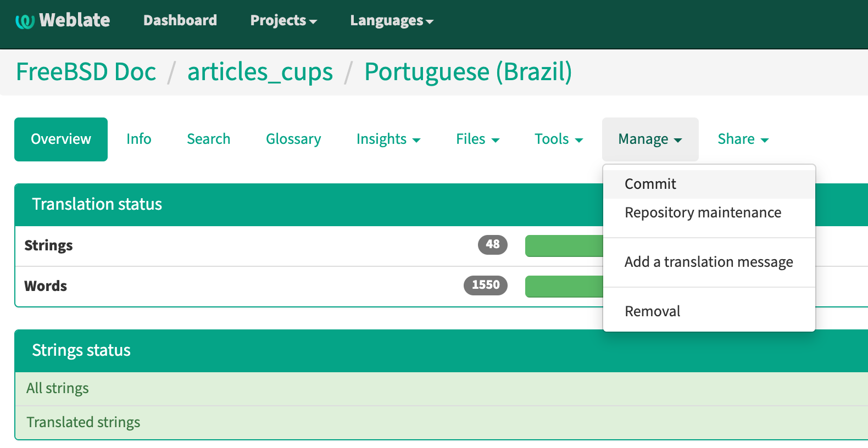The height and width of the screenshot is (448, 868).
Task: Expand the Insights dropdown
Action: coord(388,139)
